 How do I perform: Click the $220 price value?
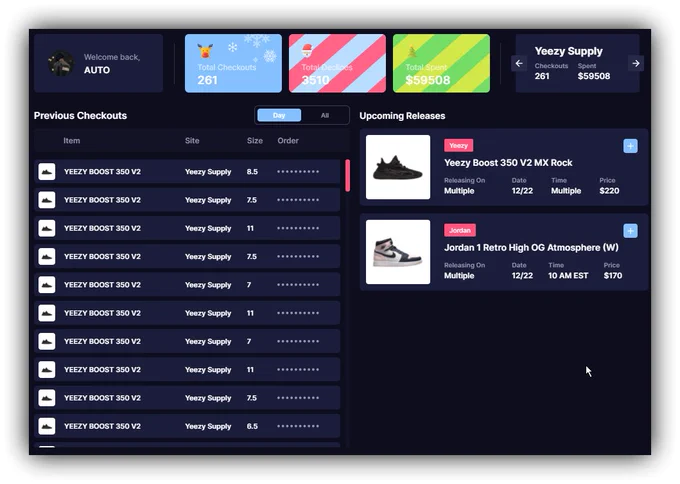click(609, 191)
